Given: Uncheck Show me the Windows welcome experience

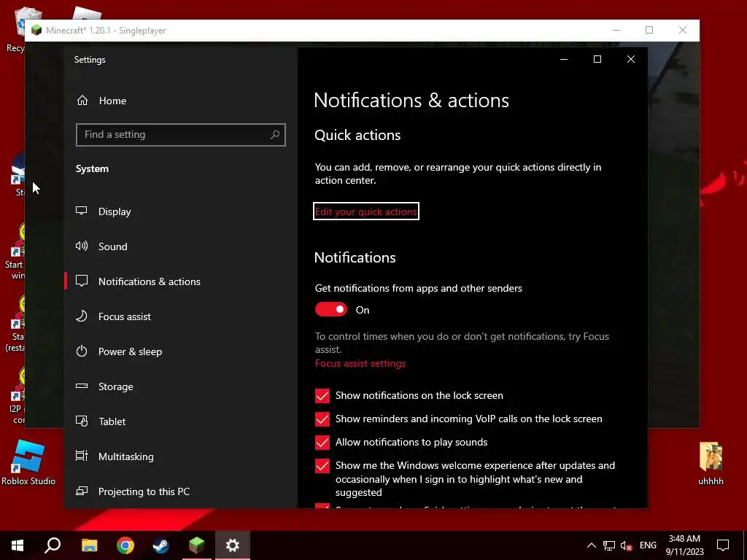Looking at the screenshot, I should [322, 466].
